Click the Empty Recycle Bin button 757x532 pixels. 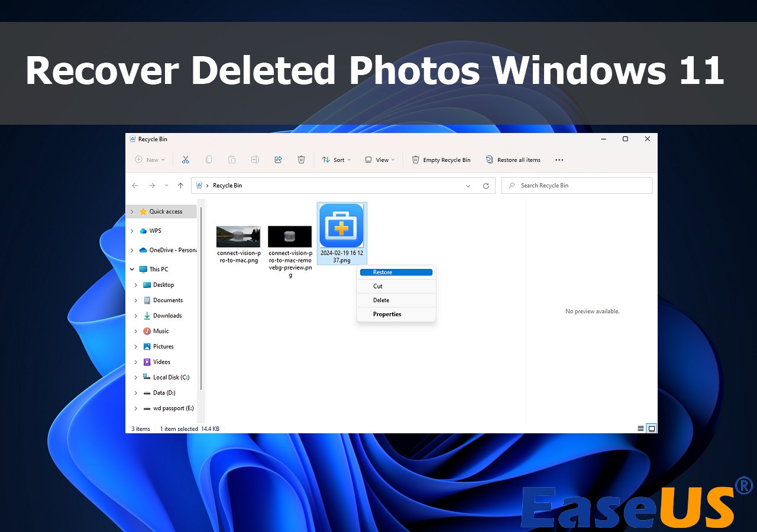click(441, 160)
